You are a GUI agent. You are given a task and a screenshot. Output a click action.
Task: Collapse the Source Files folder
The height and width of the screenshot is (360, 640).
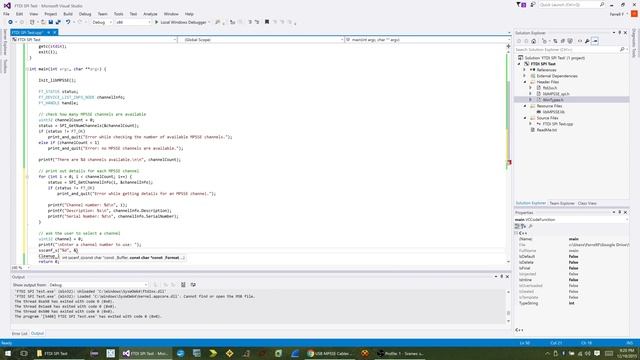(x=525, y=118)
